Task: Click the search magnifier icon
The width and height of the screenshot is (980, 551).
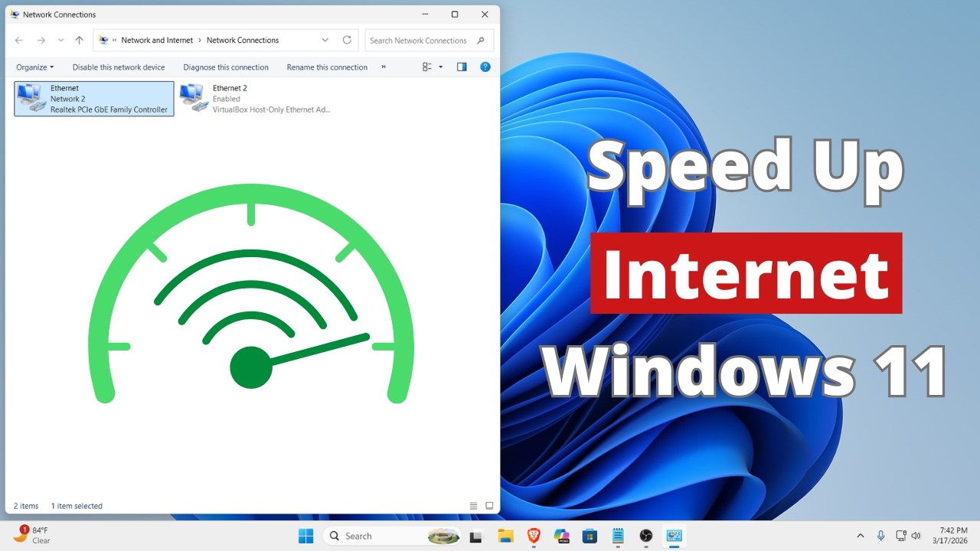Action: (x=481, y=41)
